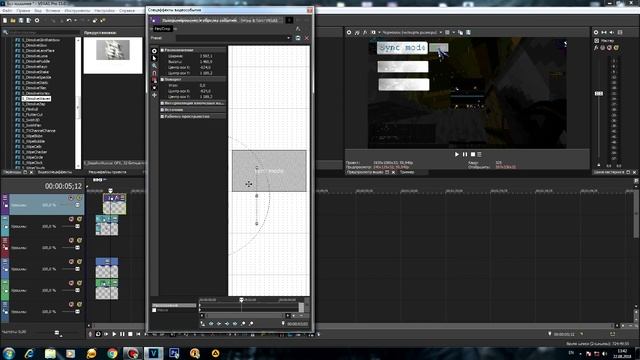The width and height of the screenshot is (640, 360).
Task: Expand keyframe interpolation section in Pan/Crop
Action: point(162,103)
